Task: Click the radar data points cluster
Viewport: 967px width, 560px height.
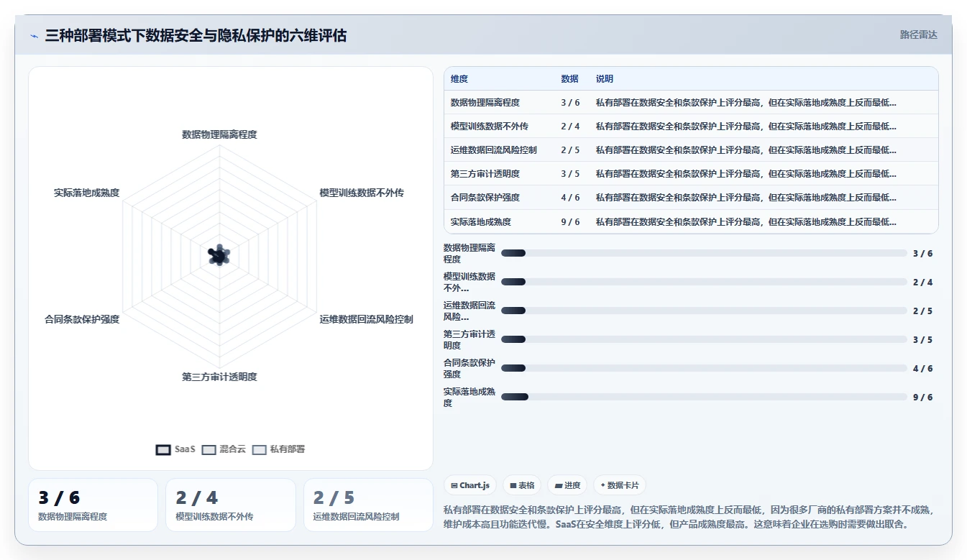Action: point(219,255)
